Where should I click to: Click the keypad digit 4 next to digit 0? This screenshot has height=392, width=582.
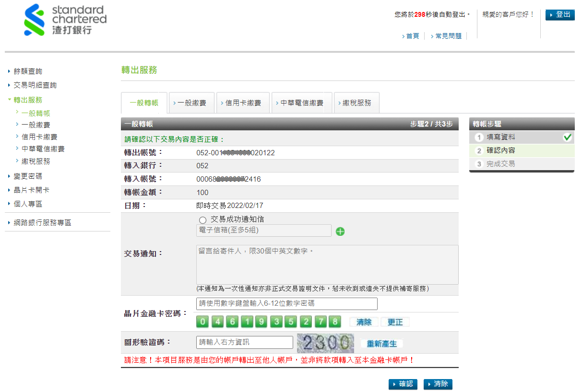click(217, 322)
